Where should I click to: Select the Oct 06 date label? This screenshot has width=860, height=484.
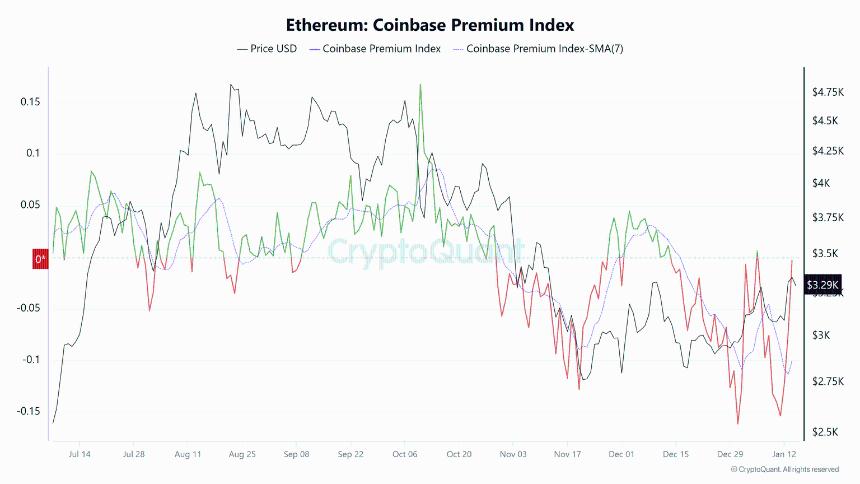coord(405,453)
